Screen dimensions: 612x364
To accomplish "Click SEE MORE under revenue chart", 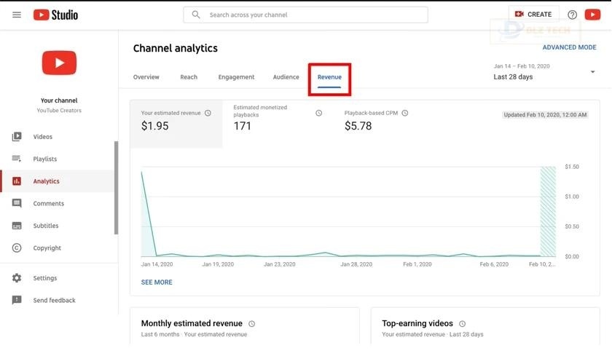I will (157, 282).
